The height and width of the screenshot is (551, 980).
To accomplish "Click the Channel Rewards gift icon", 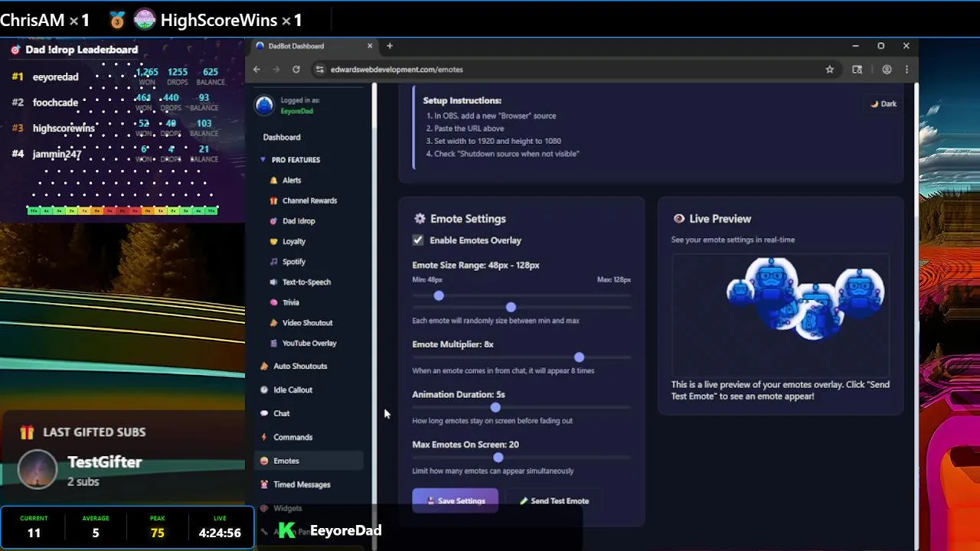I will (x=274, y=201).
